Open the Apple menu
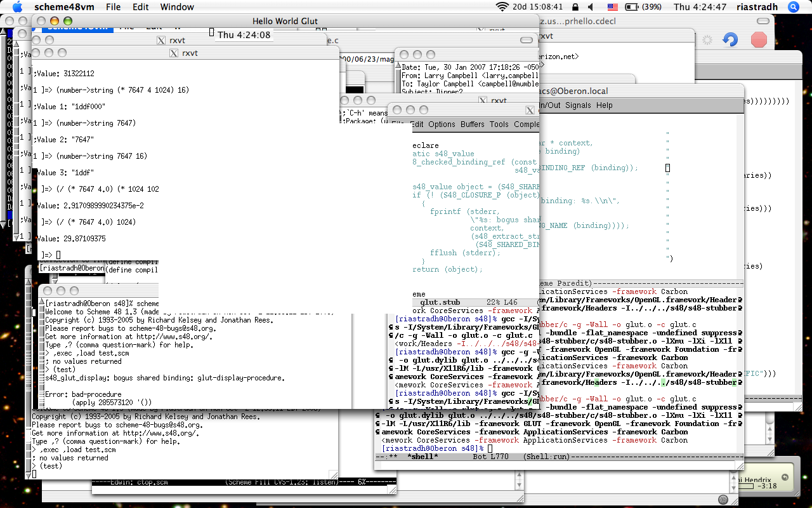 tap(17, 7)
